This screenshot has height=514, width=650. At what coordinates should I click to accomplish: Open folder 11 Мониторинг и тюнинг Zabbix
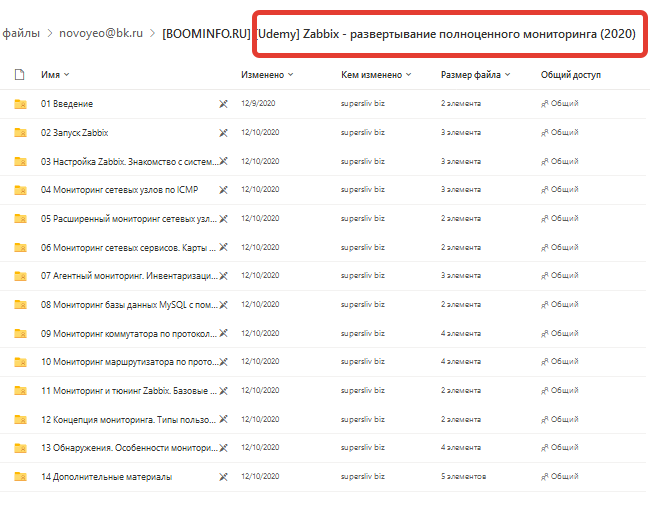129,390
